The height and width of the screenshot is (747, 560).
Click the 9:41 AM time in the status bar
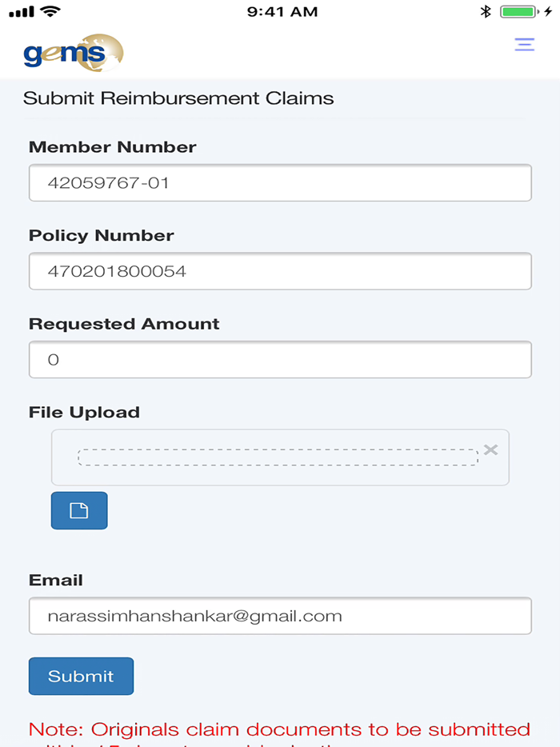(282, 11)
